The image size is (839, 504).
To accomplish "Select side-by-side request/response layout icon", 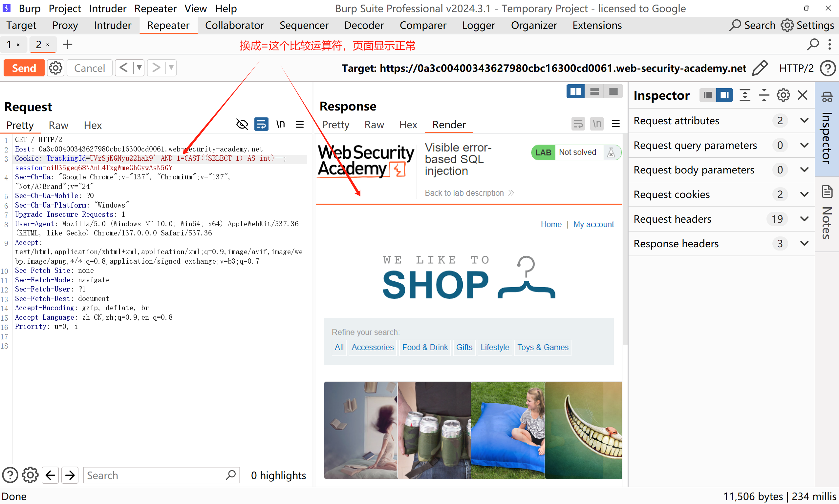I will (x=575, y=91).
